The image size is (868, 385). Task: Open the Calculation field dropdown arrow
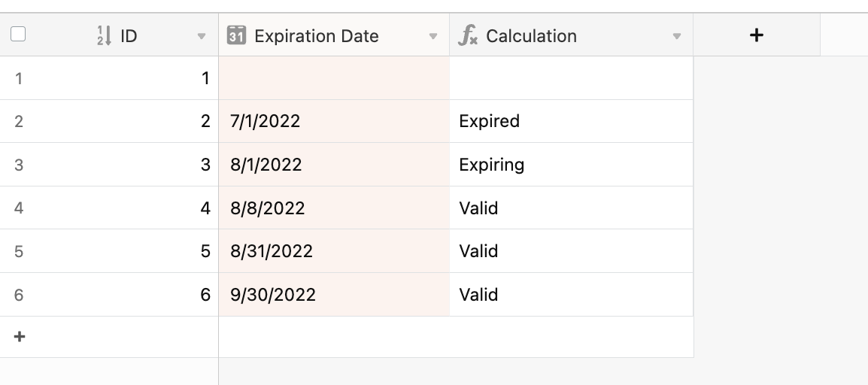tap(676, 37)
